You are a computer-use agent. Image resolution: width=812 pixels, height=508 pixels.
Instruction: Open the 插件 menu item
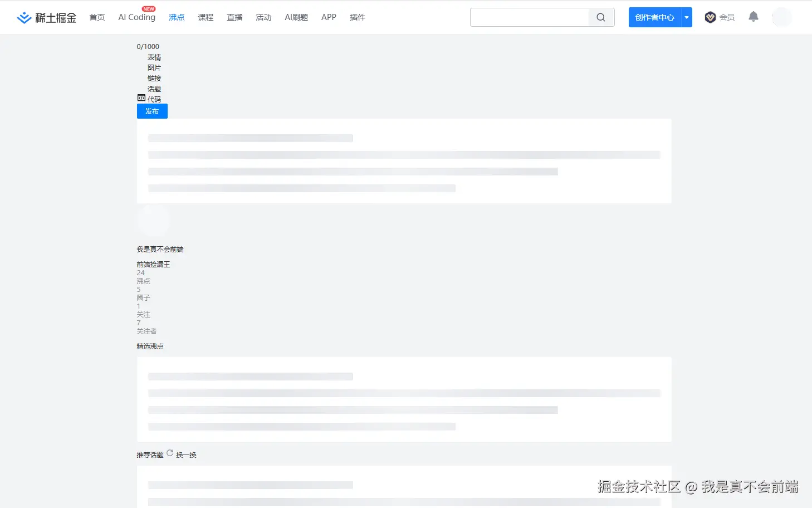click(x=357, y=17)
